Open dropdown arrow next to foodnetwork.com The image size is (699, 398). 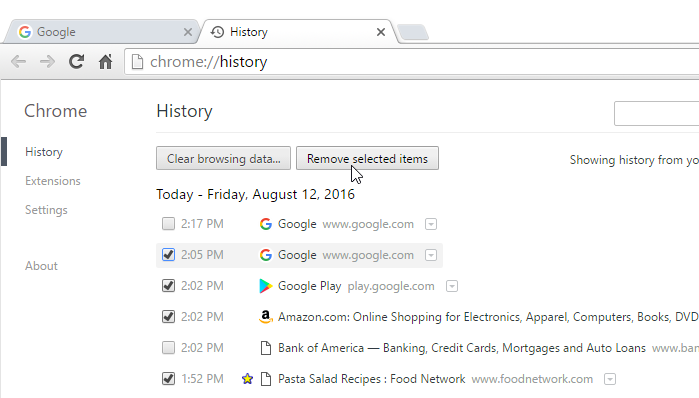click(610, 379)
